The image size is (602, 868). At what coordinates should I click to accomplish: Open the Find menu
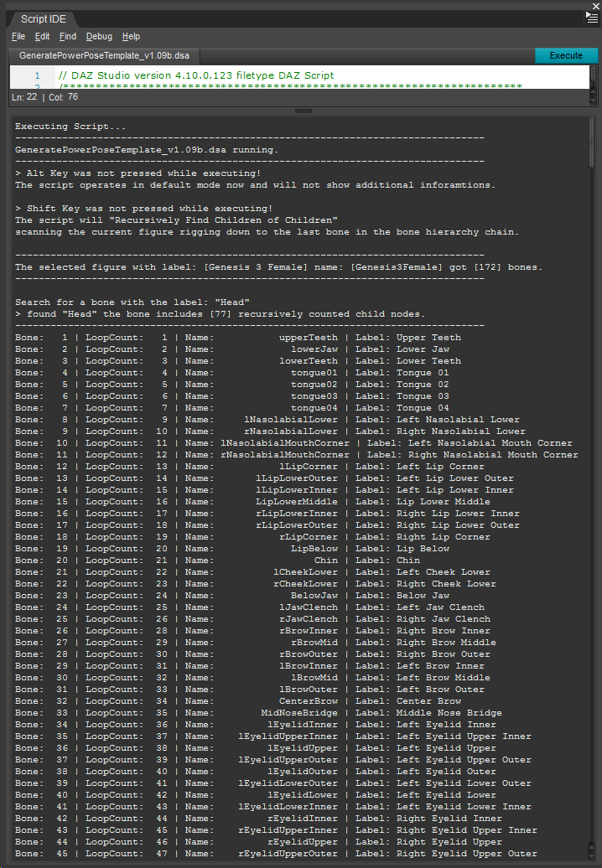[x=68, y=37]
